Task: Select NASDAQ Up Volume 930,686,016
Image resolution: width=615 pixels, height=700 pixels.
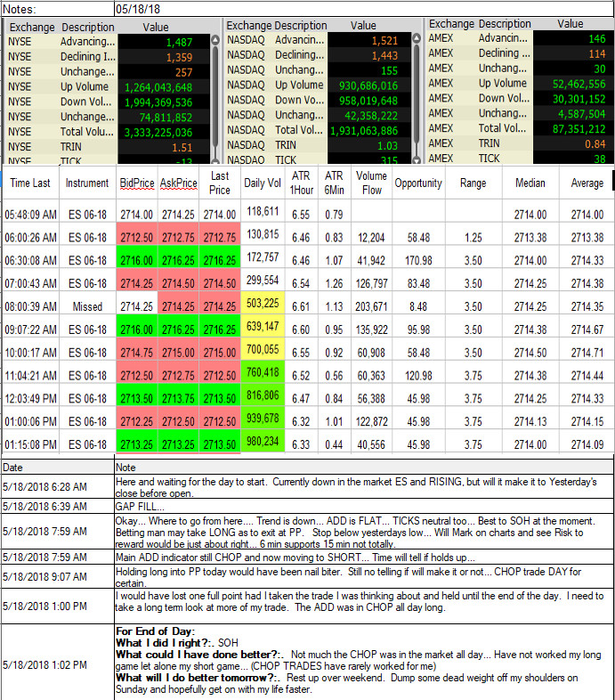Action: [x=369, y=85]
